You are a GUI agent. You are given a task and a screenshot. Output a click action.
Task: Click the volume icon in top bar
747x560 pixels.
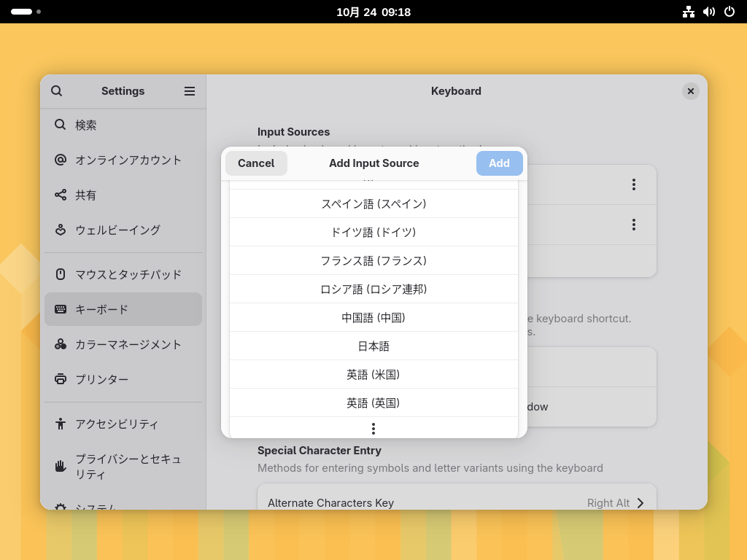pos(708,12)
